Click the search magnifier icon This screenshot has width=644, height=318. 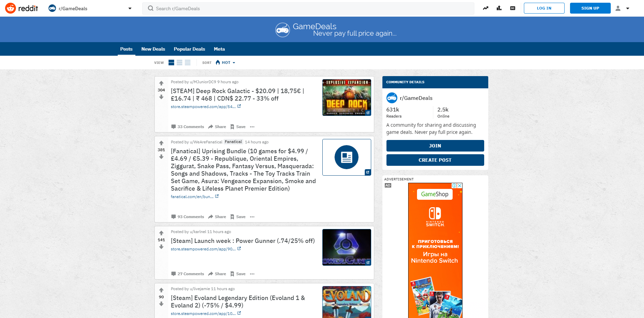click(x=150, y=8)
